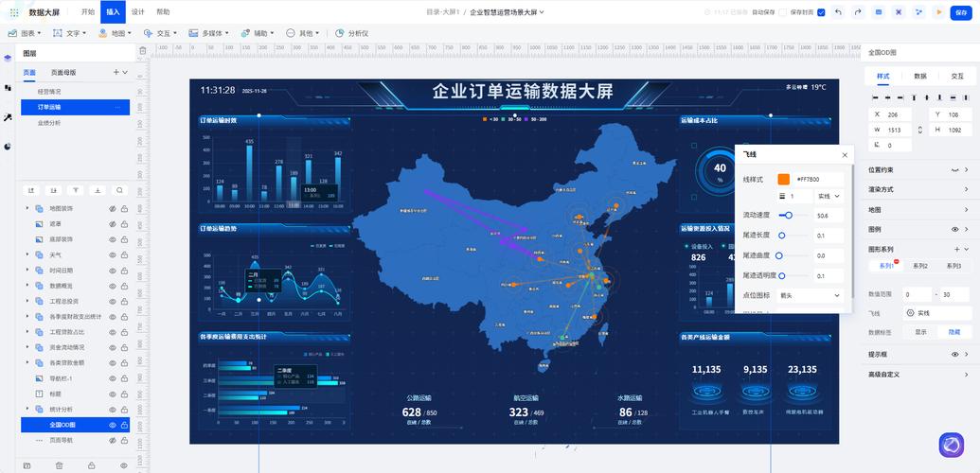Image resolution: width=980 pixels, height=473 pixels.
Task: Open the 多媒体 multimedia insert menu
Action: click(208, 33)
